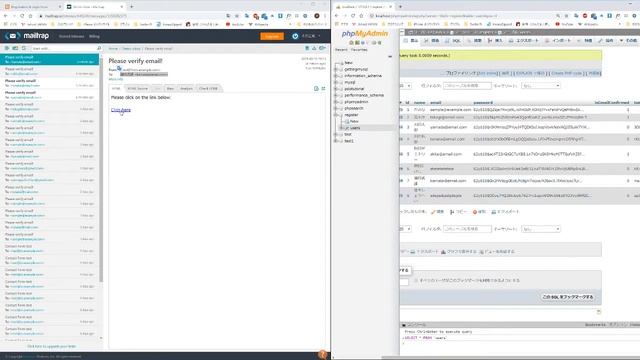Click the phpMyAdmin logo

(x=364, y=34)
